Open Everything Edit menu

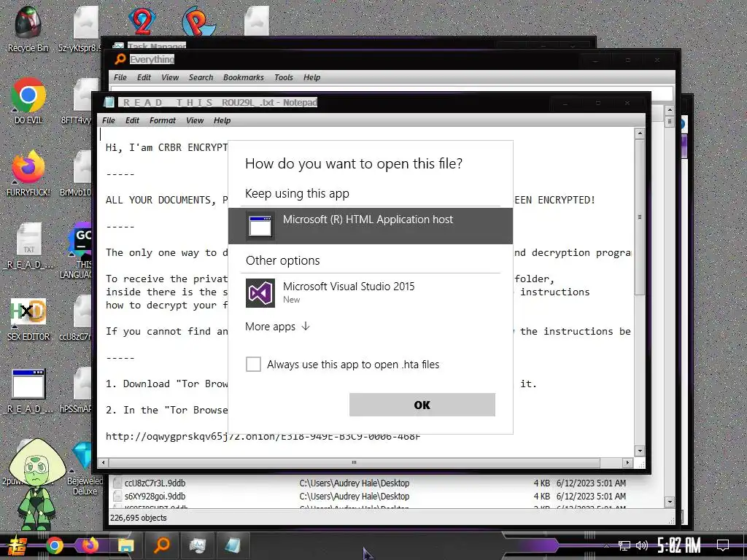coord(144,77)
